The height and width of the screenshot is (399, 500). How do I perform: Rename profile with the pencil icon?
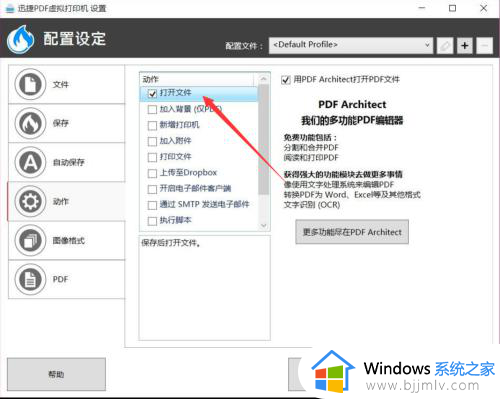pos(445,45)
